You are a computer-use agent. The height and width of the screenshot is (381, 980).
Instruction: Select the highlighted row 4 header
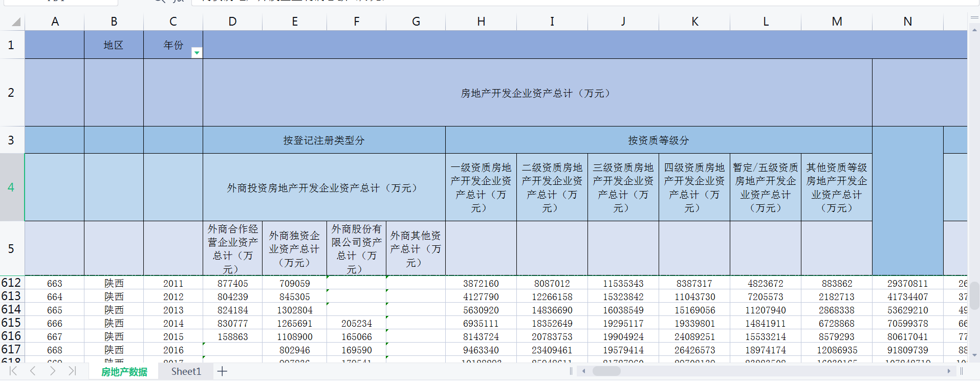click(11, 187)
